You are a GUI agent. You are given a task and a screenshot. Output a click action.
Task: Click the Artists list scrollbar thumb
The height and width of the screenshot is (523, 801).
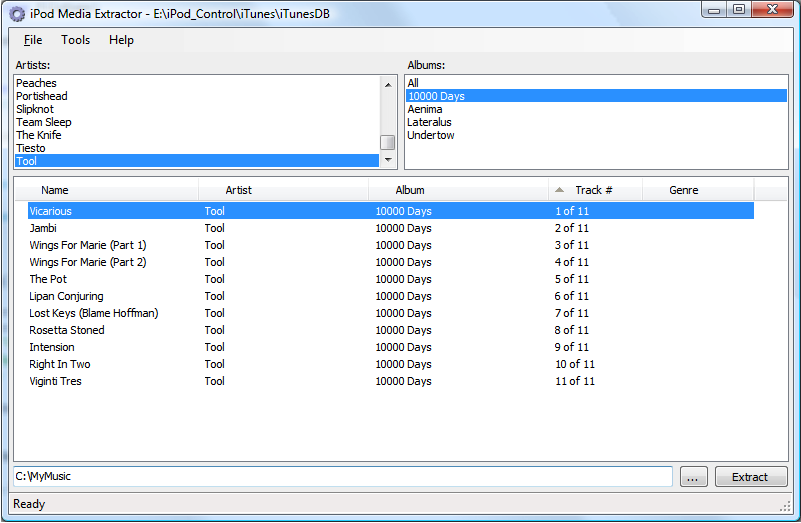tap(388, 142)
